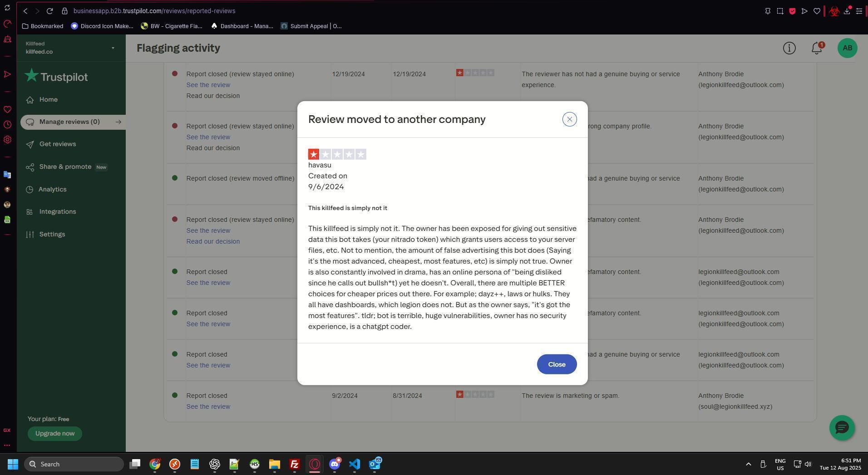The image size is (868, 475).
Task: Show hidden tray icons chevron
Action: 748,464
